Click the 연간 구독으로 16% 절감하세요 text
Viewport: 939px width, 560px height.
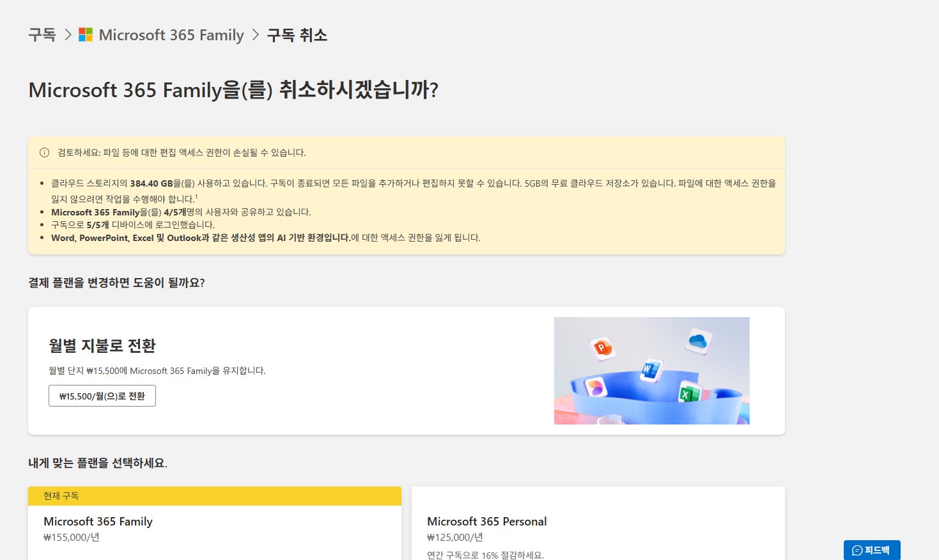486,555
